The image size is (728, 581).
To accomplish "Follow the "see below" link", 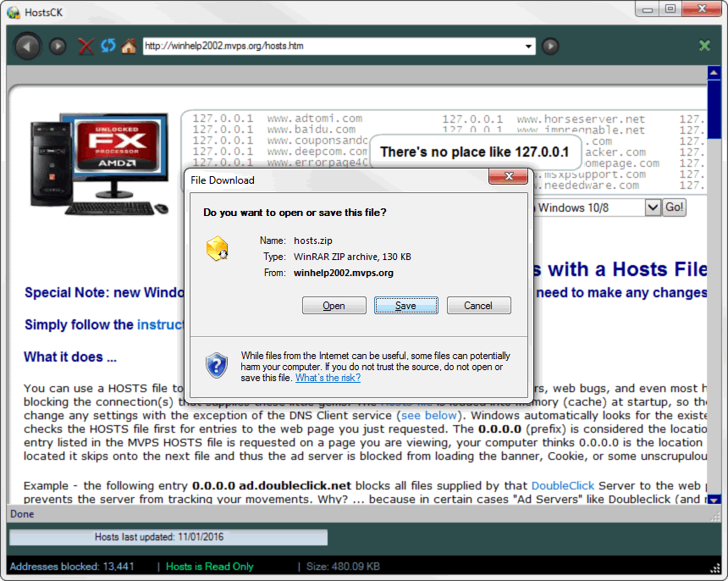I will [429, 415].
